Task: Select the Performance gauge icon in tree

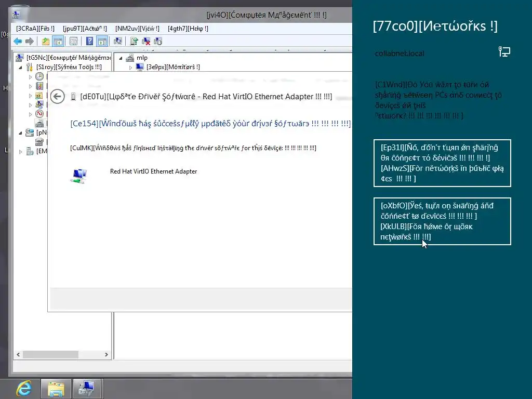Action: [x=39, y=114]
